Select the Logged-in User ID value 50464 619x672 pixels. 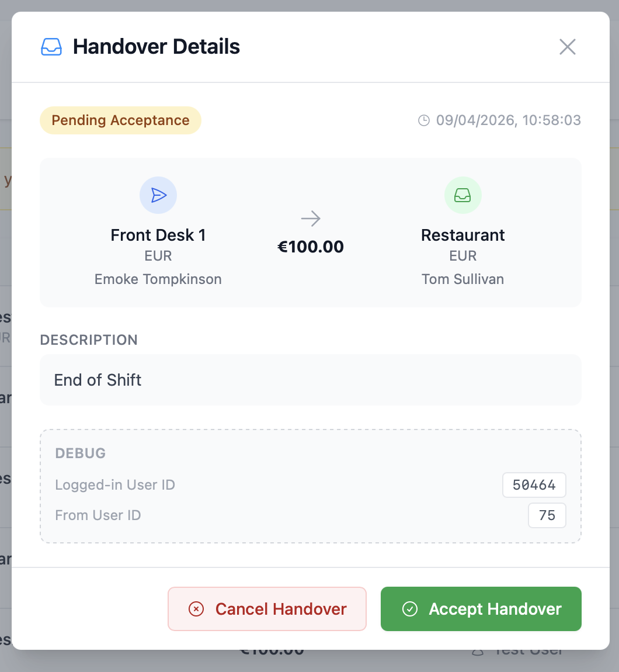[534, 485]
